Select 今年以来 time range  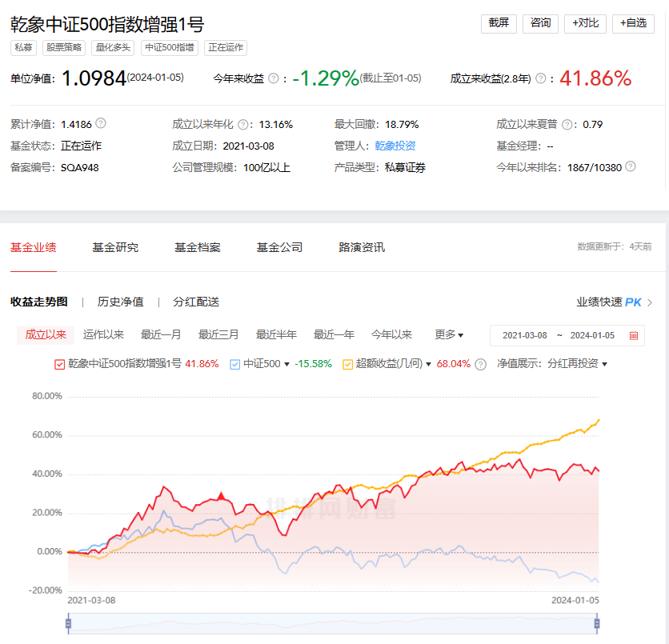coord(391,334)
